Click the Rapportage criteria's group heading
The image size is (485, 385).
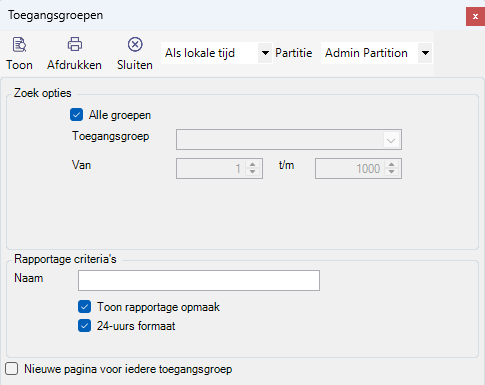[65, 259]
